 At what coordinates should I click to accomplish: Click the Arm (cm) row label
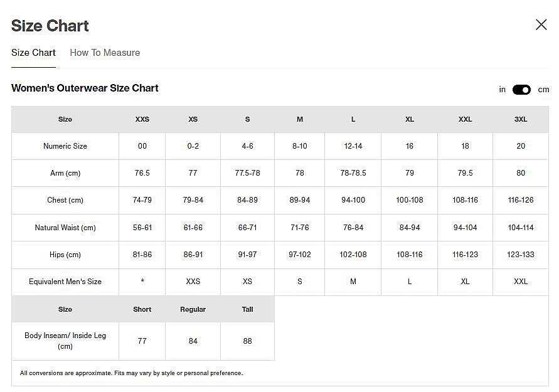pos(65,173)
